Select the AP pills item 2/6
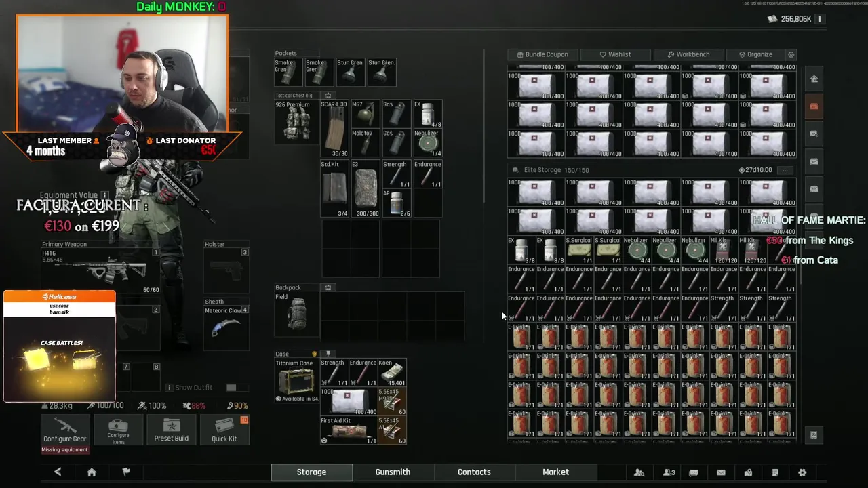Screen dimensions: 868x488 [397, 203]
